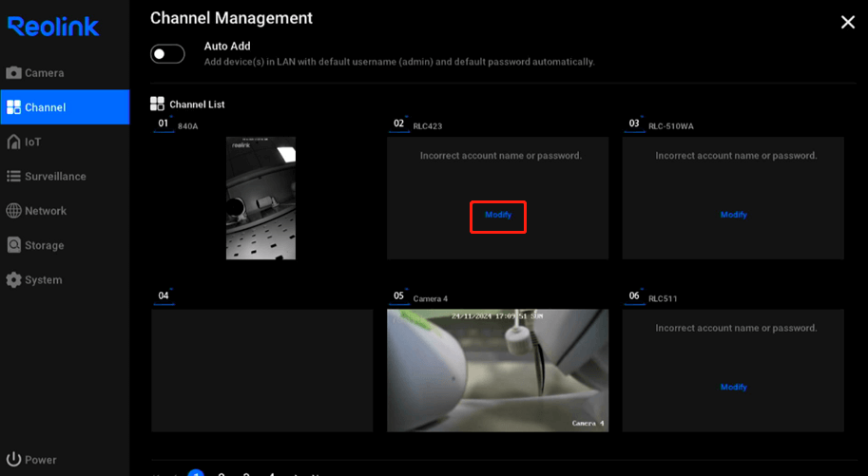The height and width of the screenshot is (476, 868).
Task: Click Modify for channel 06 RLC511
Action: point(734,387)
